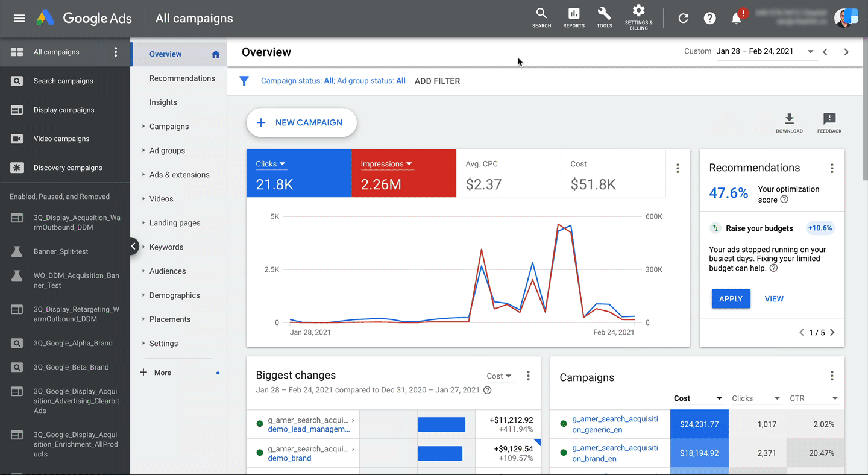Open Biggest changes Cost dropdown

(x=499, y=376)
